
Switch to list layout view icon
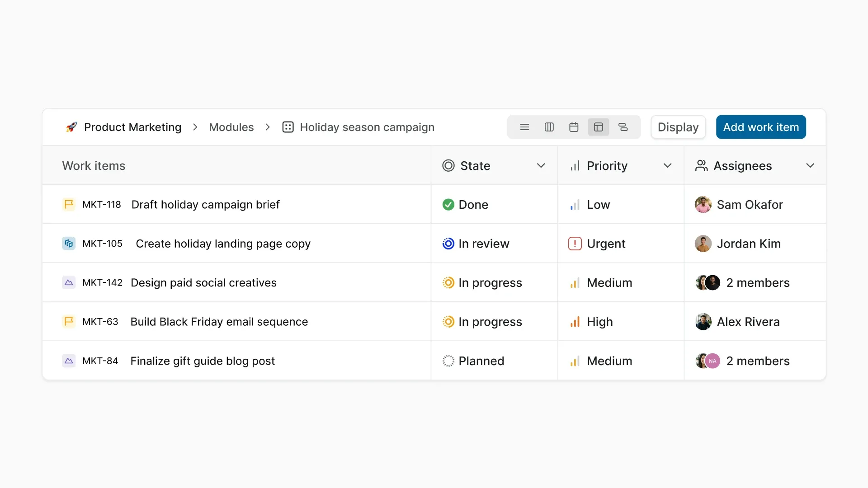click(524, 127)
